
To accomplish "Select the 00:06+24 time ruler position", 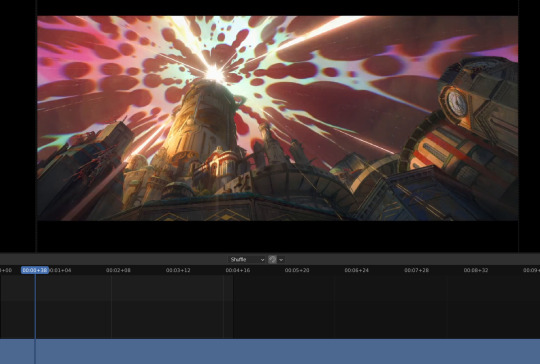I will [x=356, y=270].
